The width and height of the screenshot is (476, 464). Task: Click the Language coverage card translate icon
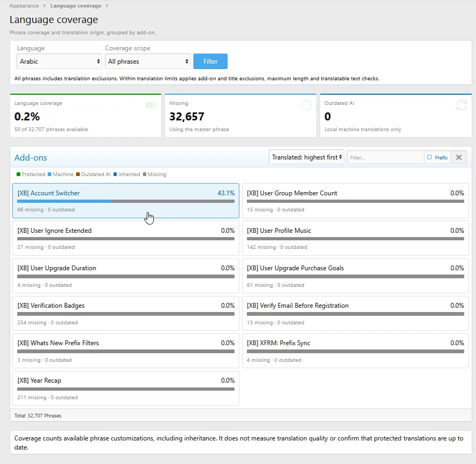pyautogui.click(x=151, y=105)
